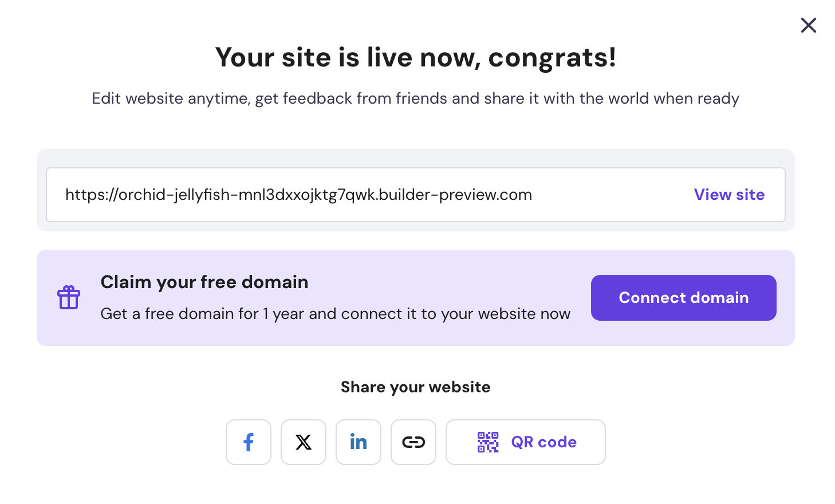Share the website on Facebook
This screenshot has width=835, height=504.
249,442
